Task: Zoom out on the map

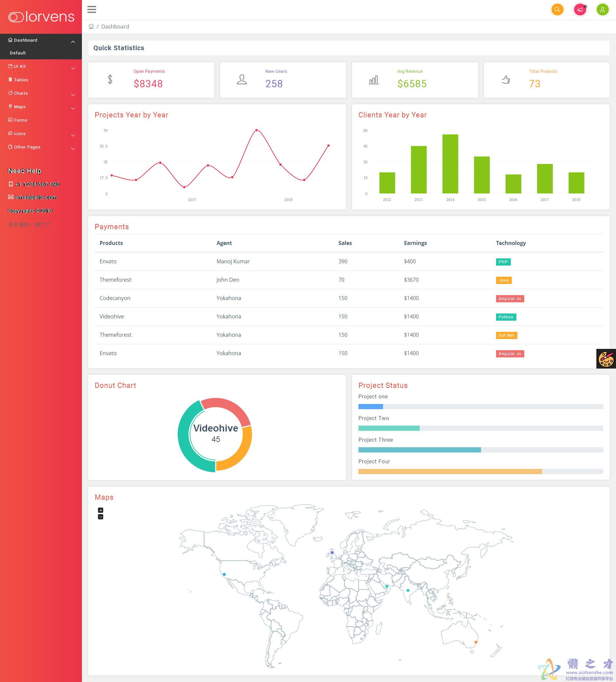Action: point(100,517)
